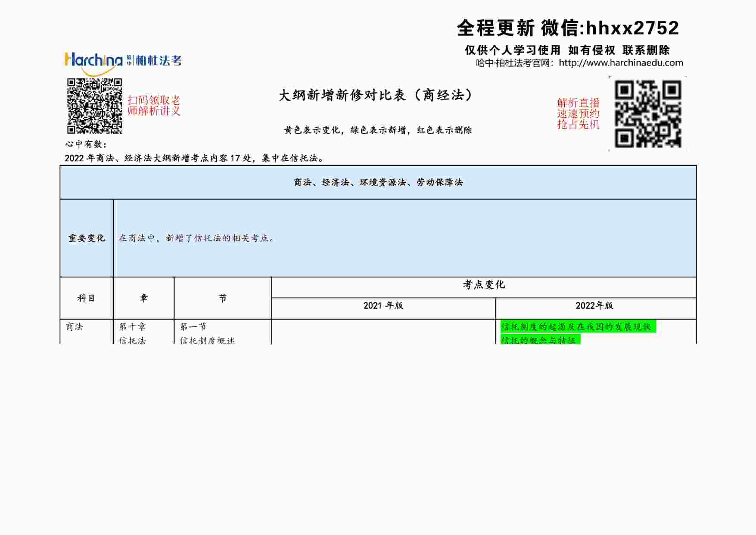Click the 第十章 信托法 chapter cell
The height and width of the screenshot is (535, 756).
coord(143,332)
